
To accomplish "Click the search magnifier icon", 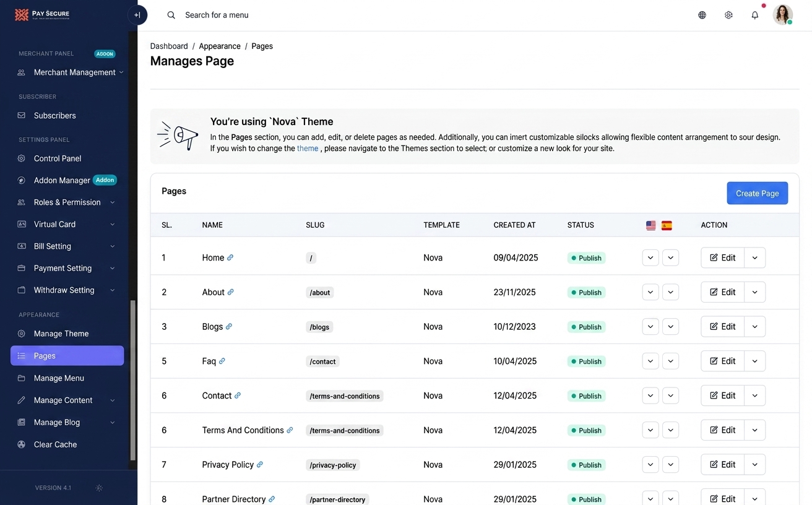I will click(171, 15).
